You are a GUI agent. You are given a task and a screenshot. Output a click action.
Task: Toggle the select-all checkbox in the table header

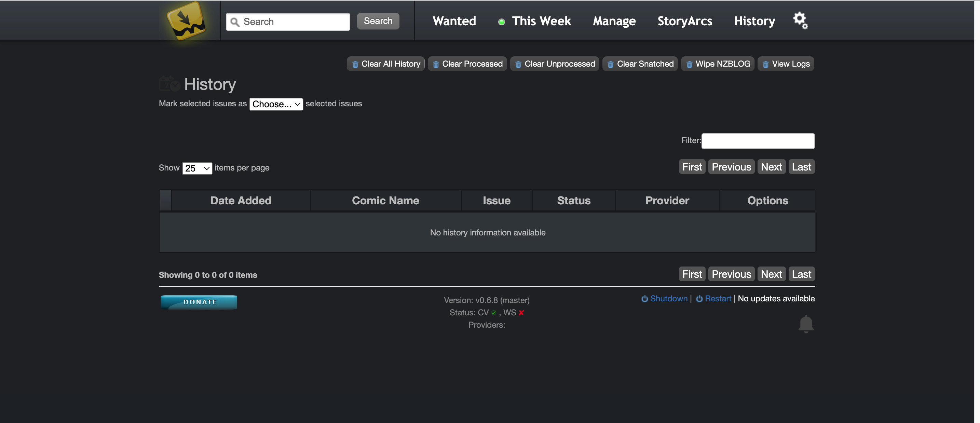pyautogui.click(x=165, y=201)
